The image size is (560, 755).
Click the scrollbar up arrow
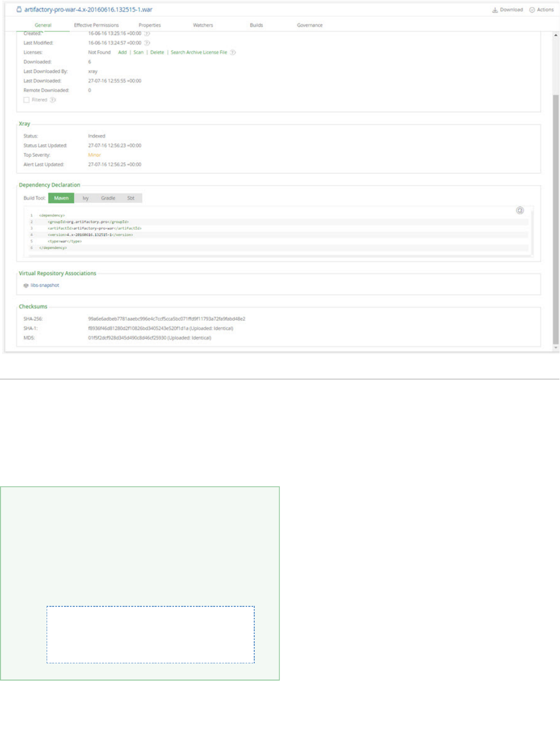[x=556, y=35]
